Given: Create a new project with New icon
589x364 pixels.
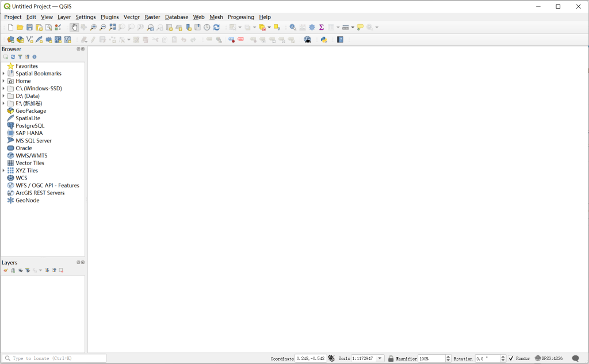Looking at the screenshot, I should pos(10,28).
